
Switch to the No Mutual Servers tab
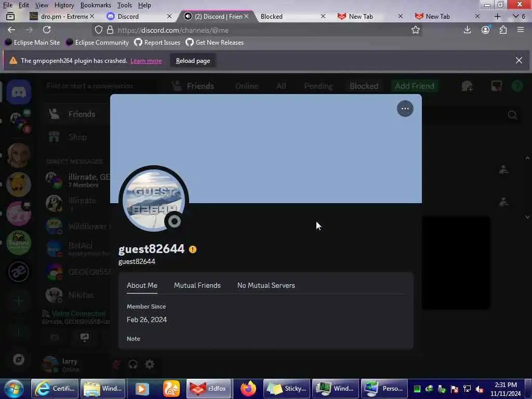point(266,285)
